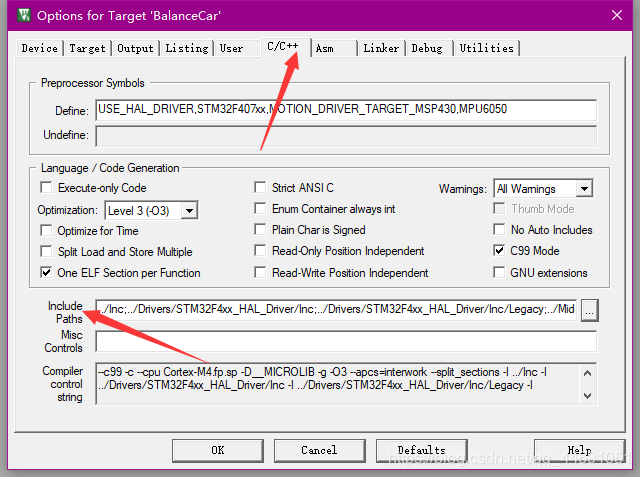The width and height of the screenshot is (640, 477).
Task: Go to the Utilities tab
Action: coord(487,48)
